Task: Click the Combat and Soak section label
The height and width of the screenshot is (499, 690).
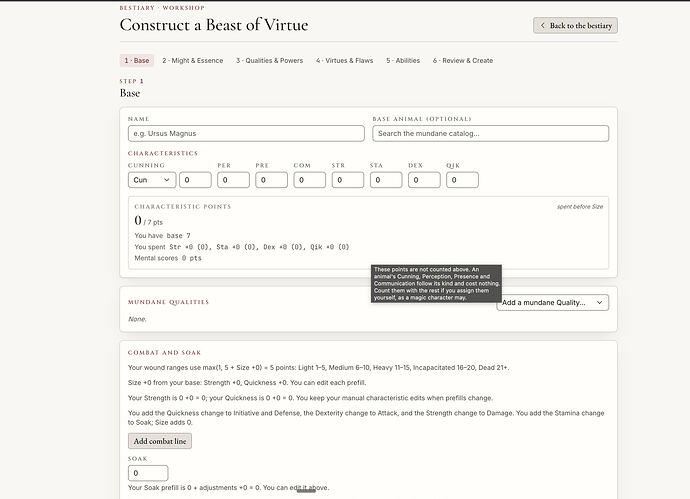Action: 165,352
